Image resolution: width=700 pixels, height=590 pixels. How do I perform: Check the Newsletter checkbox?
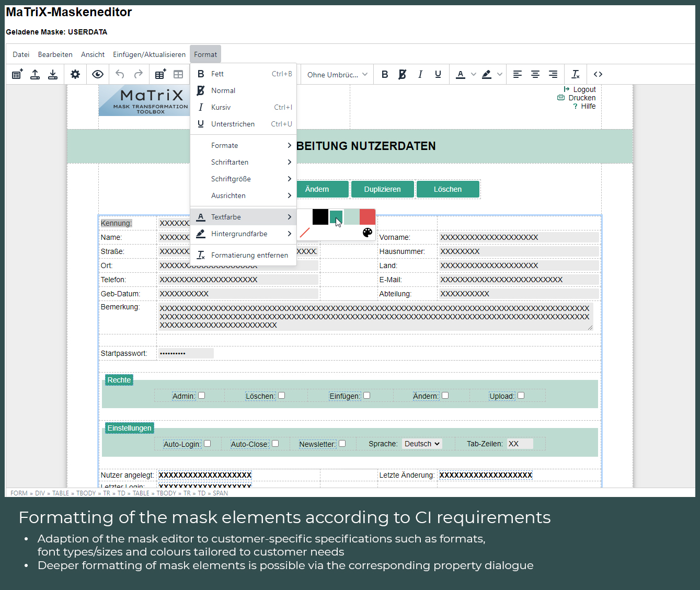click(342, 444)
